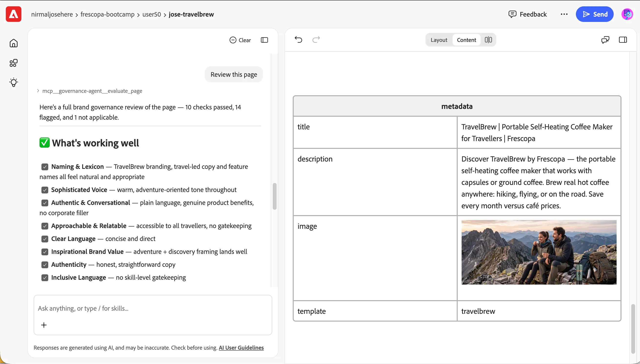Switch to split view icon

(x=488, y=40)
